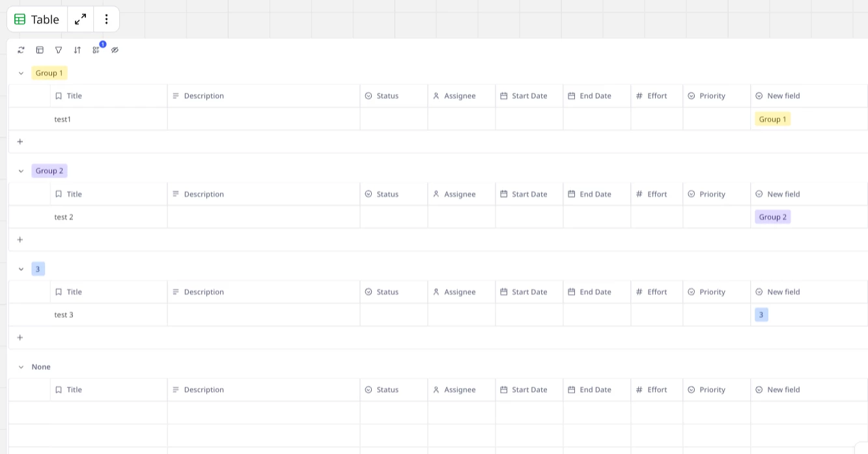The height and width of the screenshot is (454, 868).
Task: Collapse the Group 2 section chevron
Action: (x=21, y=171)
